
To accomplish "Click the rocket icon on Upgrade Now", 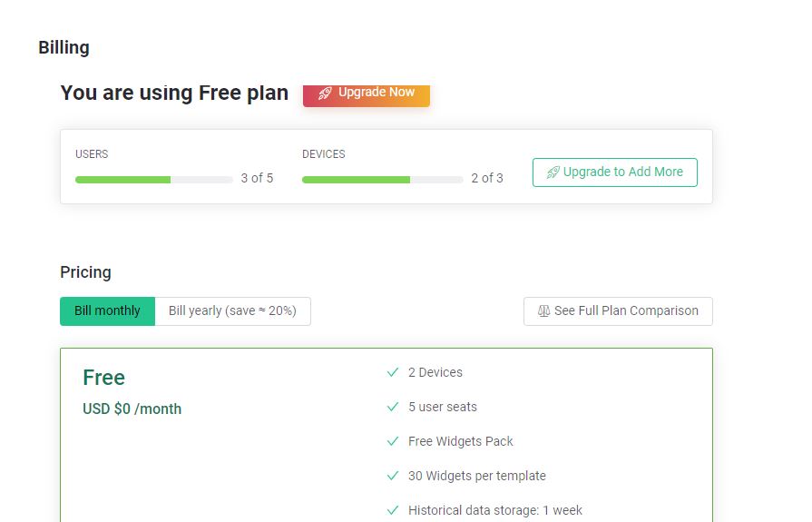I will point(325,94).
